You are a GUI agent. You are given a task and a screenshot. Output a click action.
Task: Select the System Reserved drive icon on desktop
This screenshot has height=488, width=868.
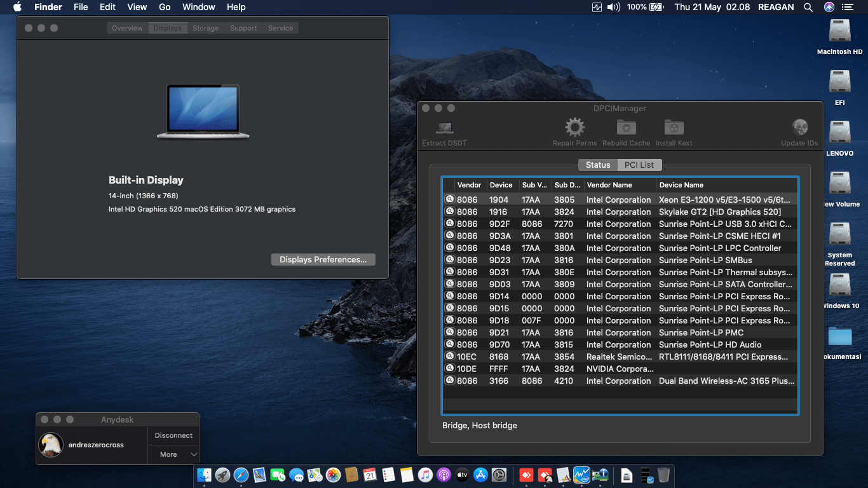840,234
